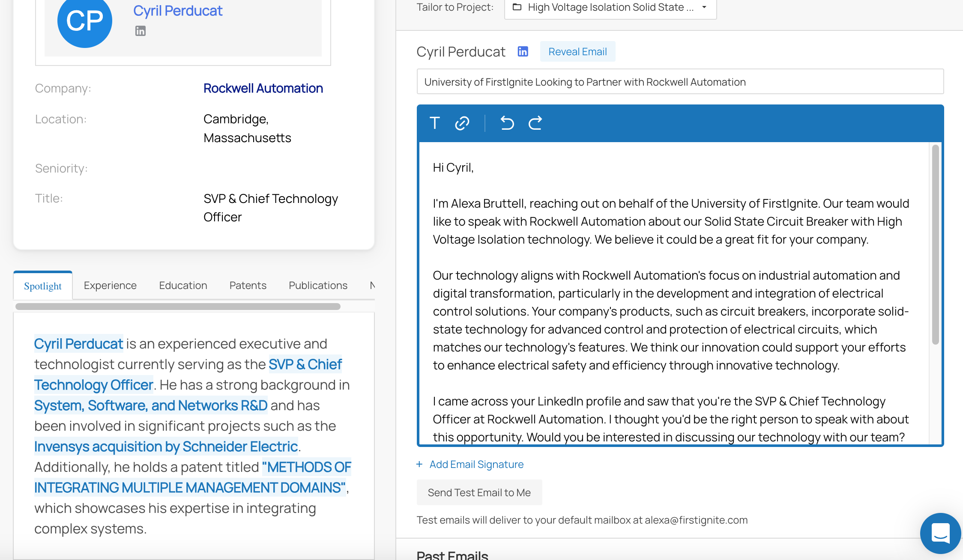The width and height of the screenshot is (963, 560).
Task: Expand the Tailor to Project dropdown
Action: pyautogui.click(x=610, y=7)
